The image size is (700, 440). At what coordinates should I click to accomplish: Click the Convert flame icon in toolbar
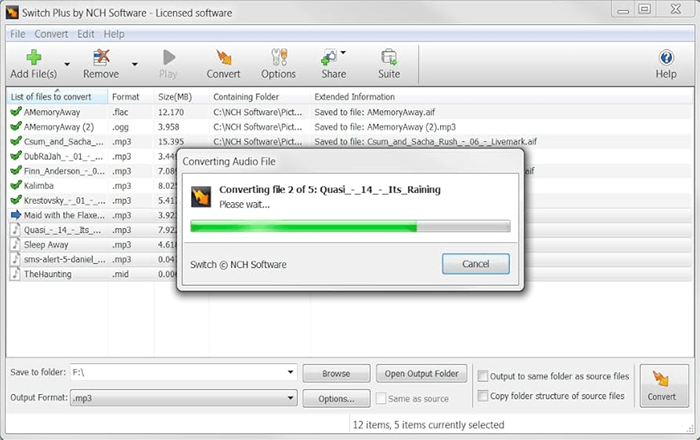click(x=224, y=57)
